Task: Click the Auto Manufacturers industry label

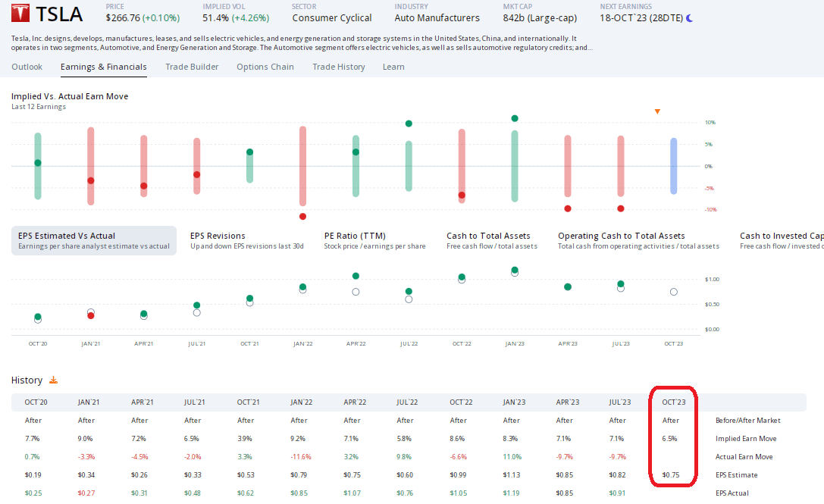Action: tap(437, 18)
